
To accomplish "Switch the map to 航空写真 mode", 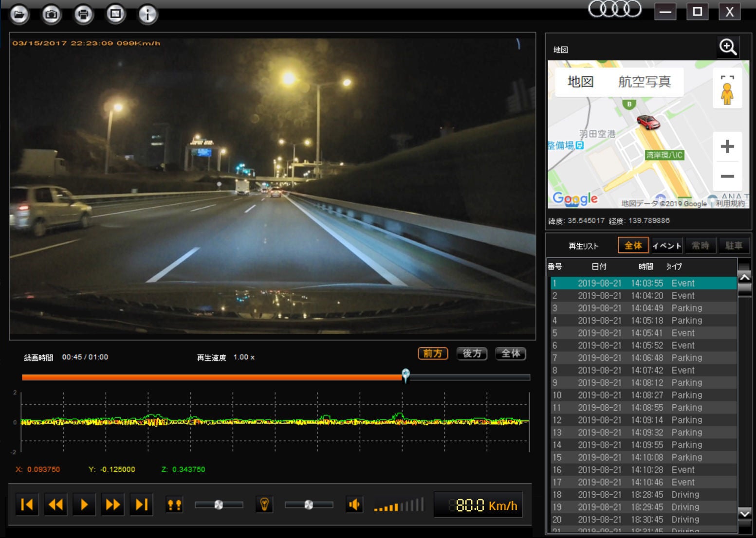I will pyautogui.click(x=645, y=82).
